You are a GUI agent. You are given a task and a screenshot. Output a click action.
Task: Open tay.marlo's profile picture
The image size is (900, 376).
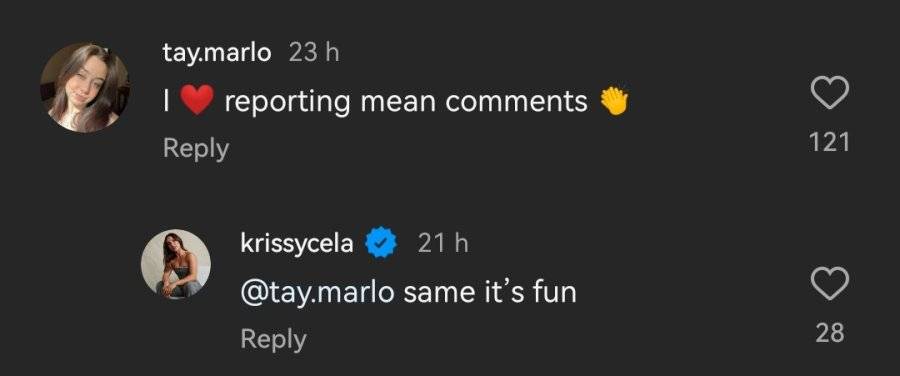pyautogui.click(x=84, y=87)
